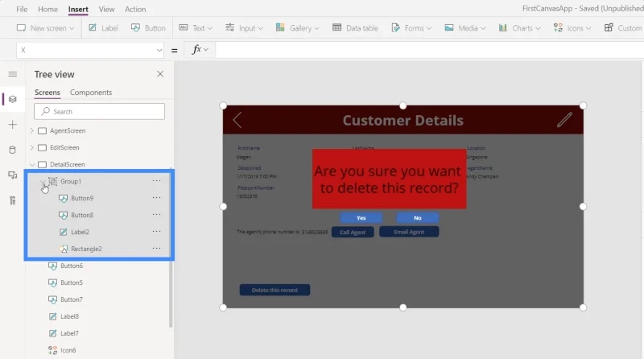The height and width of the screenshot is (359, 644).
Task: Open more options for Group1
Action: 156,181
